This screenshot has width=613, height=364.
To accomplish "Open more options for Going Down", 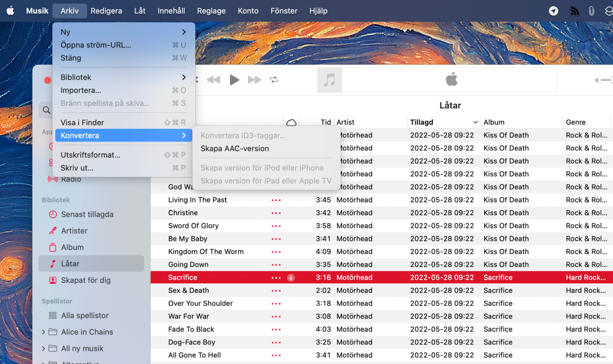I will (x=276, y=265).
